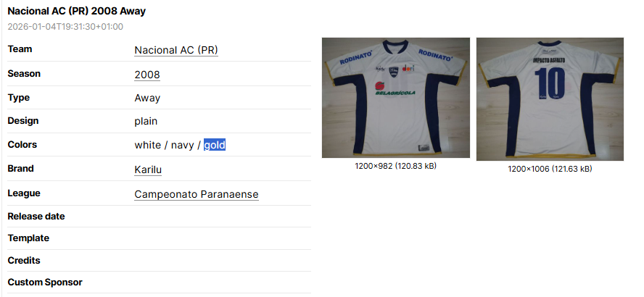Click the Nacional AC (PR) 2008 Away heading

click(x=76, y=11)
